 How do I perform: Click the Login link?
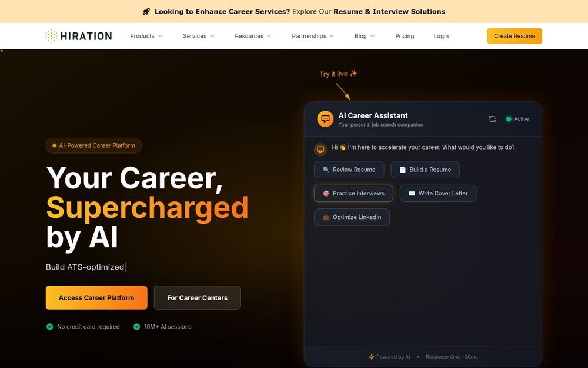[x=441, y=36]
